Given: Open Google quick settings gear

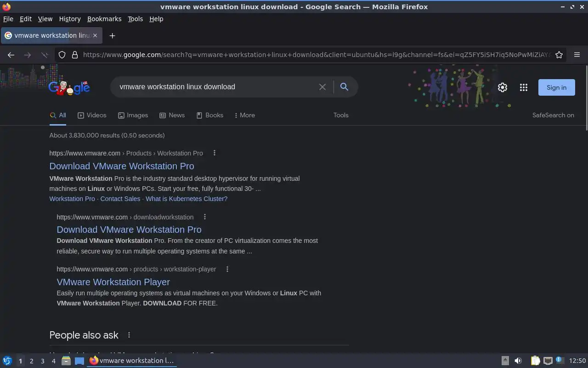Looking at the screenshot, I should coord(503,87).
